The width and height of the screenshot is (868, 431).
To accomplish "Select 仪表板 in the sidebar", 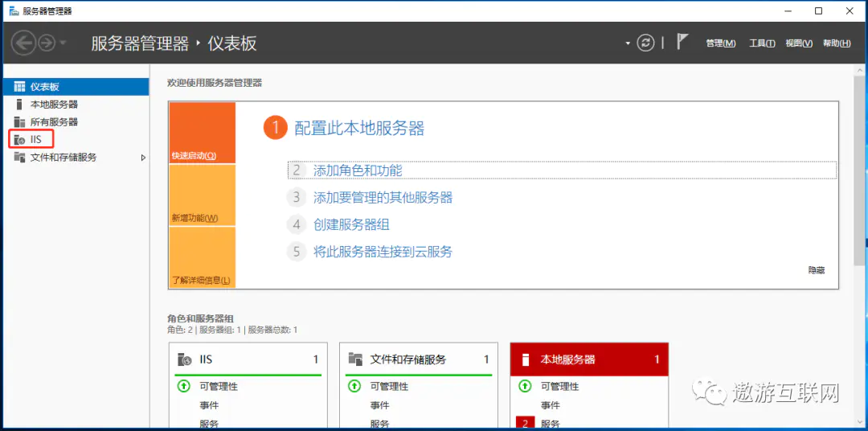I will coord(76,86).
